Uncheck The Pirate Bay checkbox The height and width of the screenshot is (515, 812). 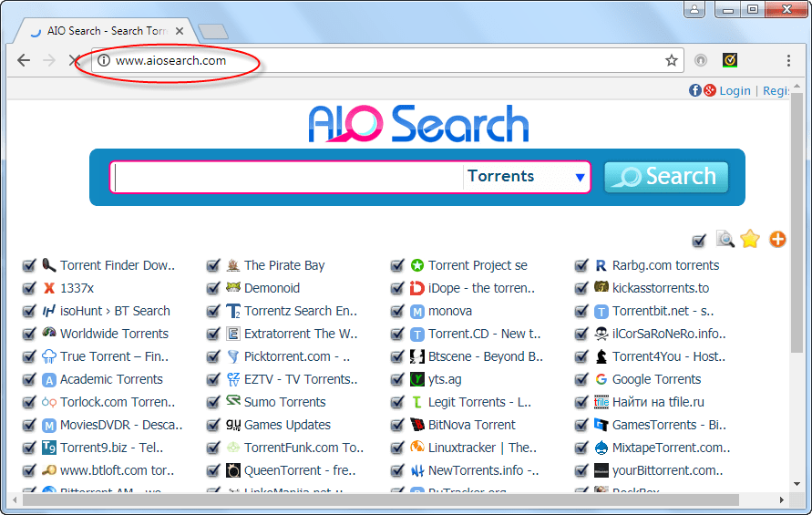point(213,265)
